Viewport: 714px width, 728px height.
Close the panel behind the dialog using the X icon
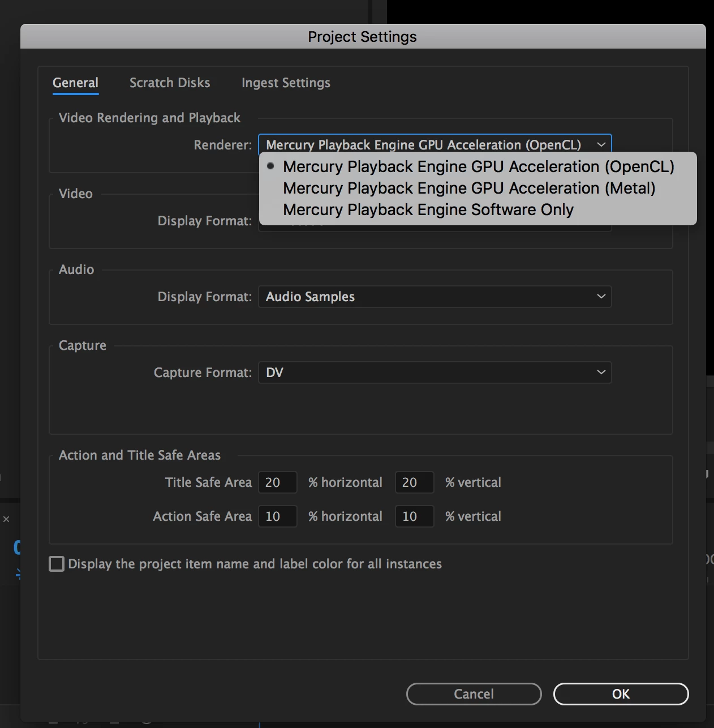tap(6, 519)
